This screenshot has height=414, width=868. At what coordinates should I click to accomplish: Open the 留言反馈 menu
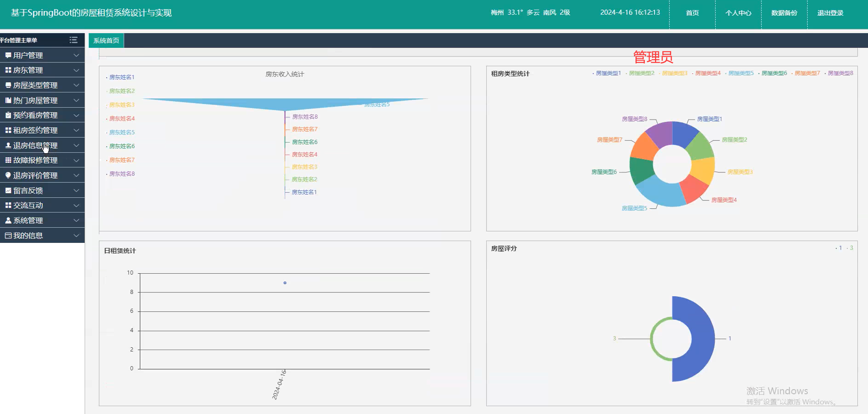(x=42, y=190)
